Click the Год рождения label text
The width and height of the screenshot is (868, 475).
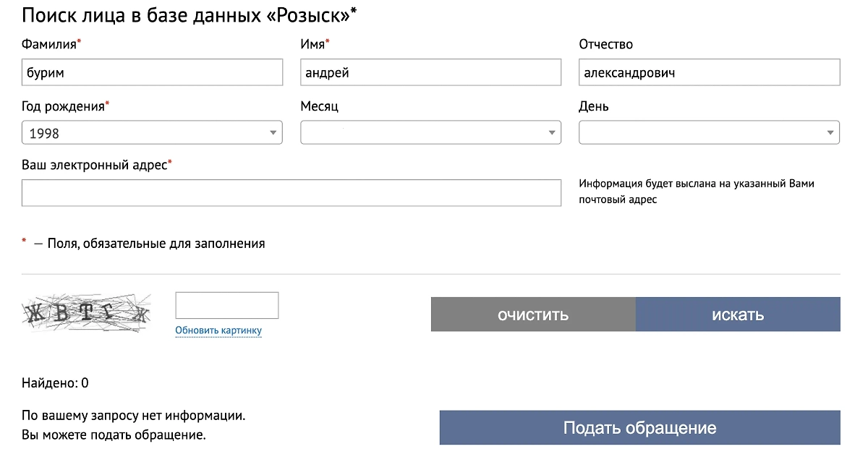(x=64, y=106)
